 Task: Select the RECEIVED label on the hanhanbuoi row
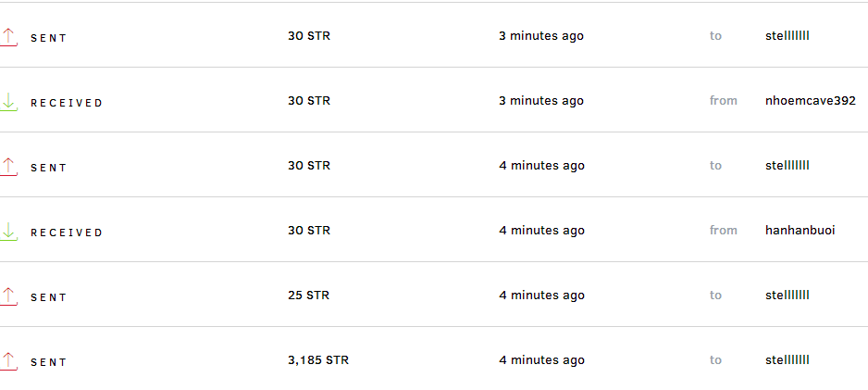[x=67, y=233]
